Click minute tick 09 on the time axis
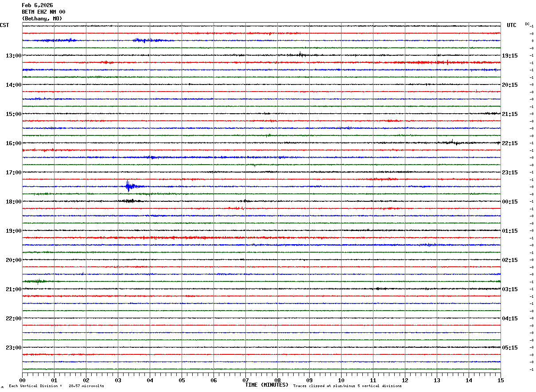The height and width of the screenshot is (392, 536). click(x=309, y=380)
